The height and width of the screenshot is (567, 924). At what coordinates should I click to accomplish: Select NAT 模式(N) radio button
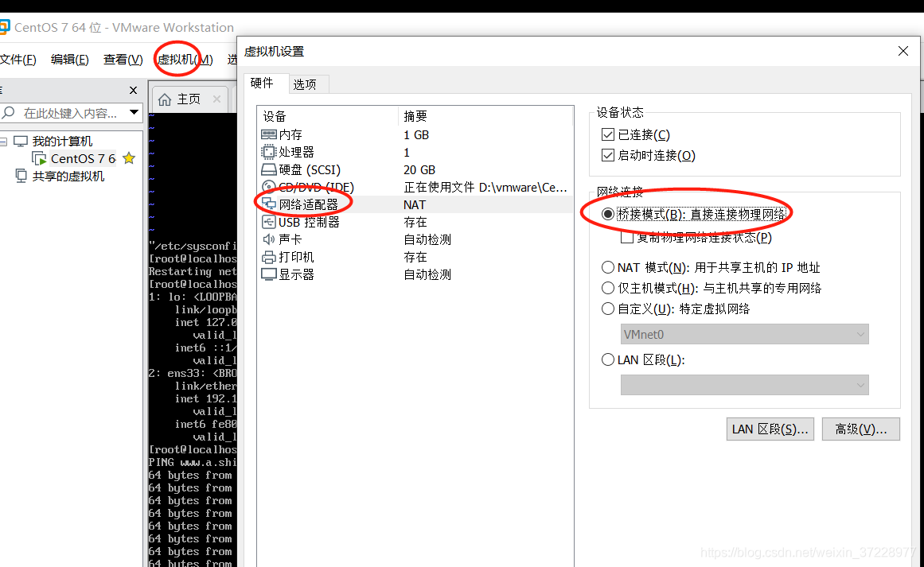point(607,267)
